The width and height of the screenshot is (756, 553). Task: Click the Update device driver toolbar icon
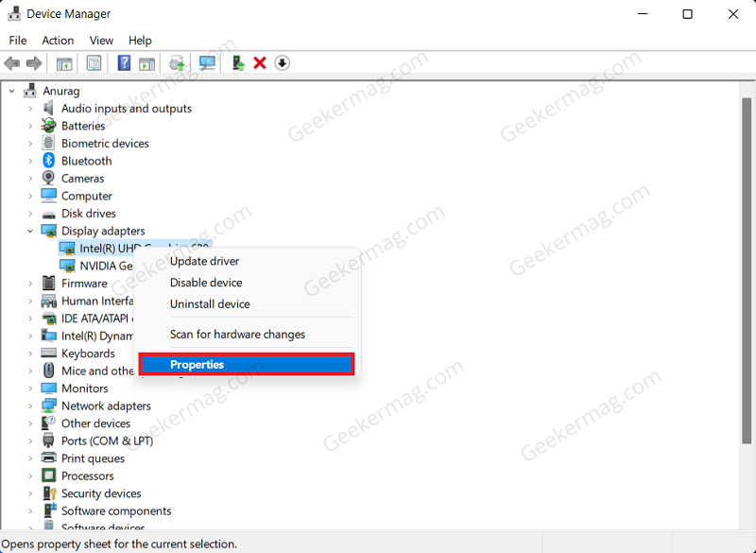tap(238, 63)
